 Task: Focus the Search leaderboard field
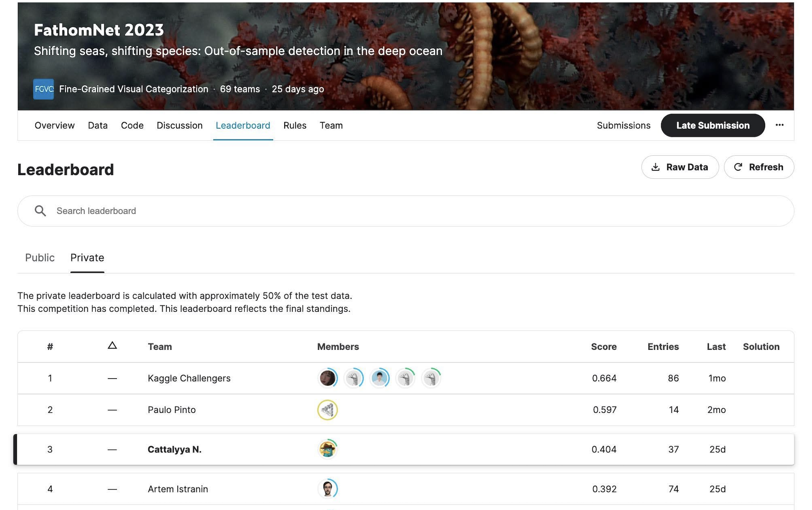point(406,211)
